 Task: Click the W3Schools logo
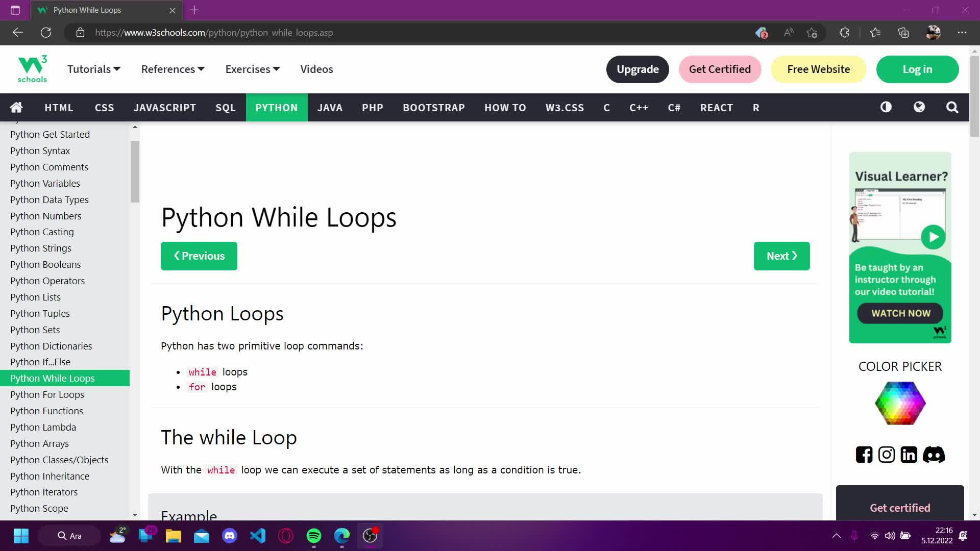(32, 69)
